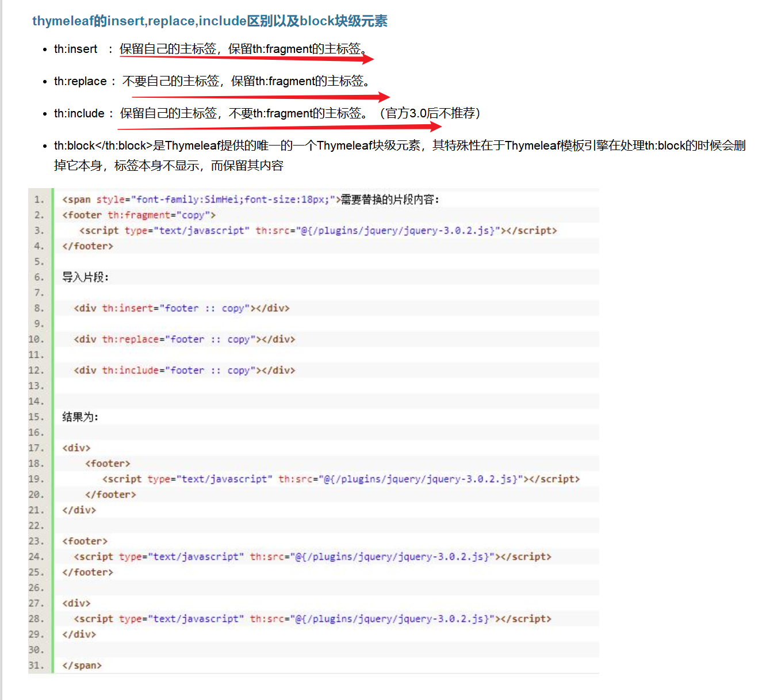Open the thymeleaf insert,replace,include article title link
The width and height of the screenshot is (766, 700).
tap(210, 21)
